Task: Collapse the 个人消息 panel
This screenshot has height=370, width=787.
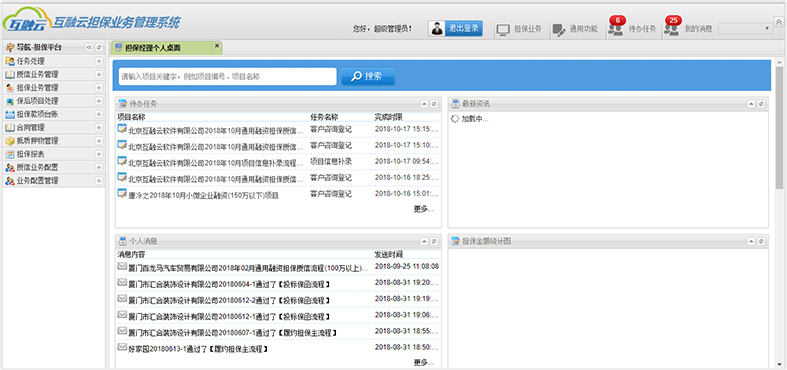Action: [424, 241]
